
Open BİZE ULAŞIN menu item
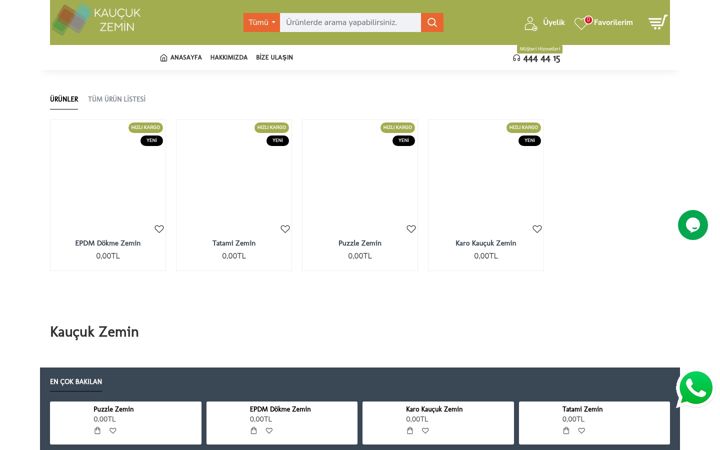click(x=274, y=57)
